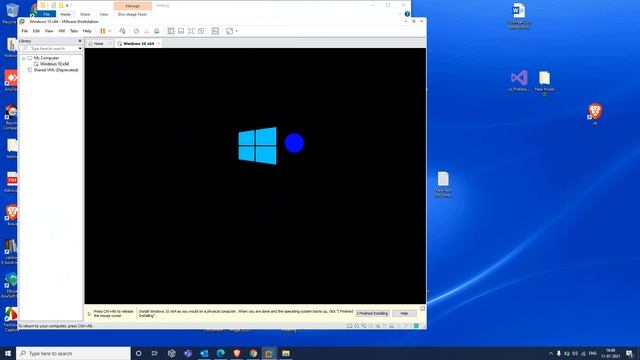Show hidden system tray icons

point(551,353)
